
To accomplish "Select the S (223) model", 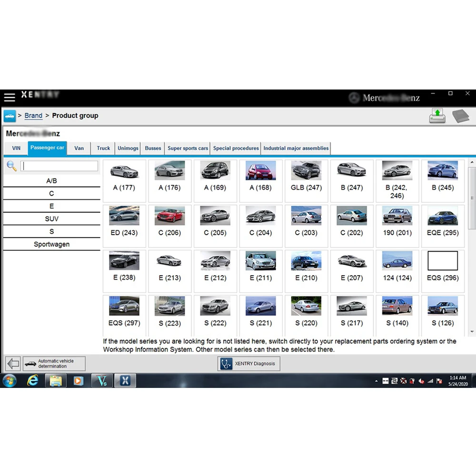I will (x=170, y=316).
